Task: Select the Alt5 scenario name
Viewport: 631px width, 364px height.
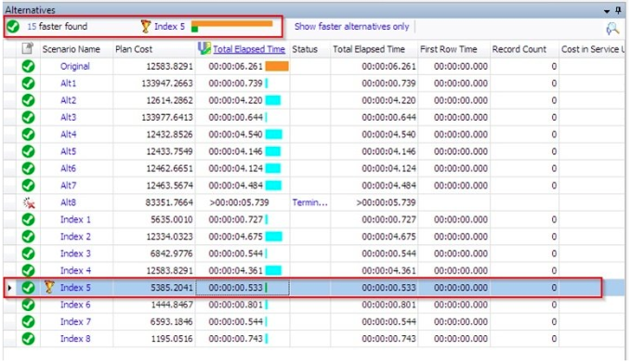Action: pyautogui.click(x=68, y=151)
